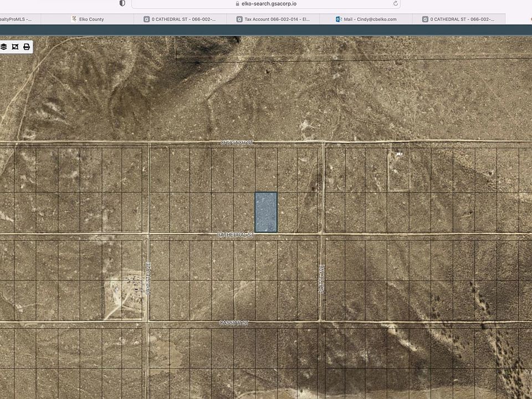Open the Tax Account 066-002-014 tab
The image size is (532, 399).
[273, 19]
